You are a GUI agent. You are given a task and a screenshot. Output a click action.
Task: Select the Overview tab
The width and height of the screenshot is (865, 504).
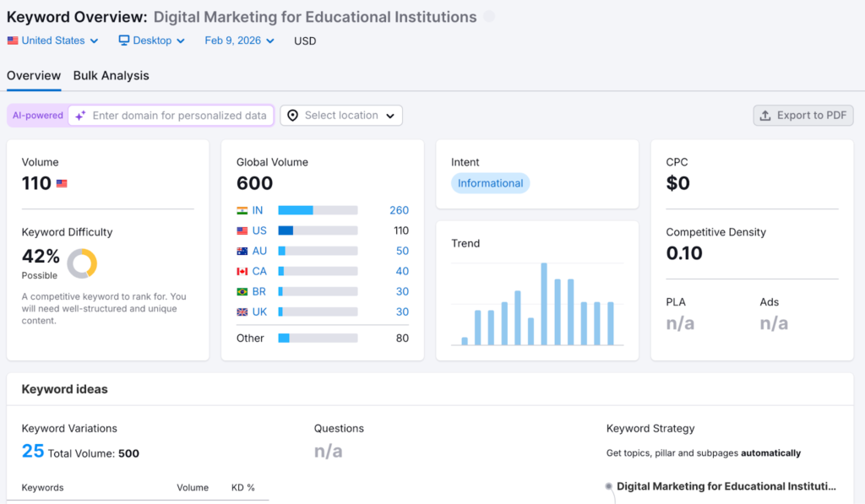click(34, 75)
